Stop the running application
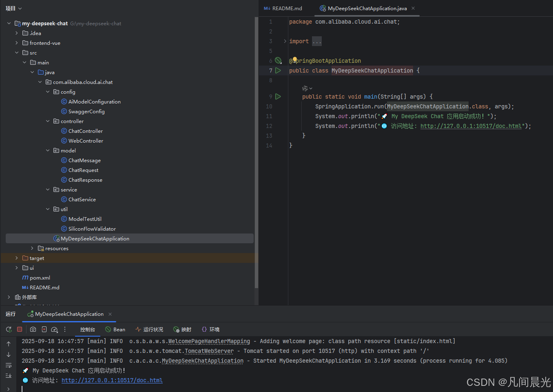 point(20,329)
